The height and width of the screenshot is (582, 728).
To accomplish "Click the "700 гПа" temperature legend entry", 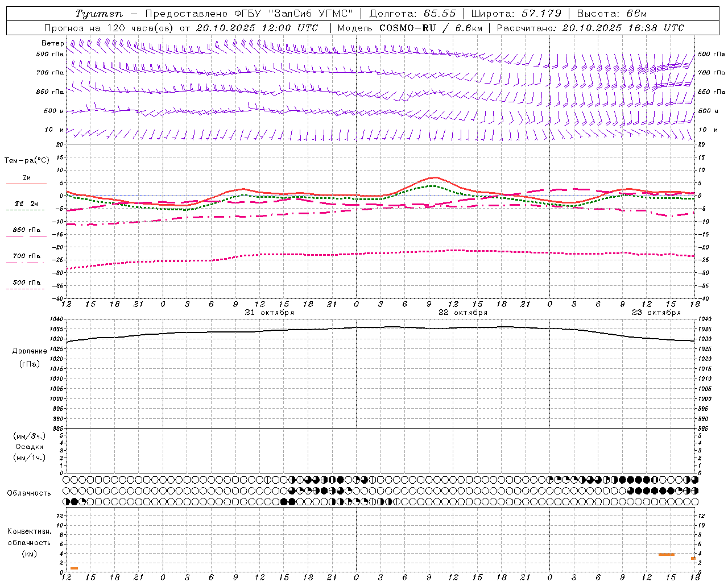I will point(26,256).
